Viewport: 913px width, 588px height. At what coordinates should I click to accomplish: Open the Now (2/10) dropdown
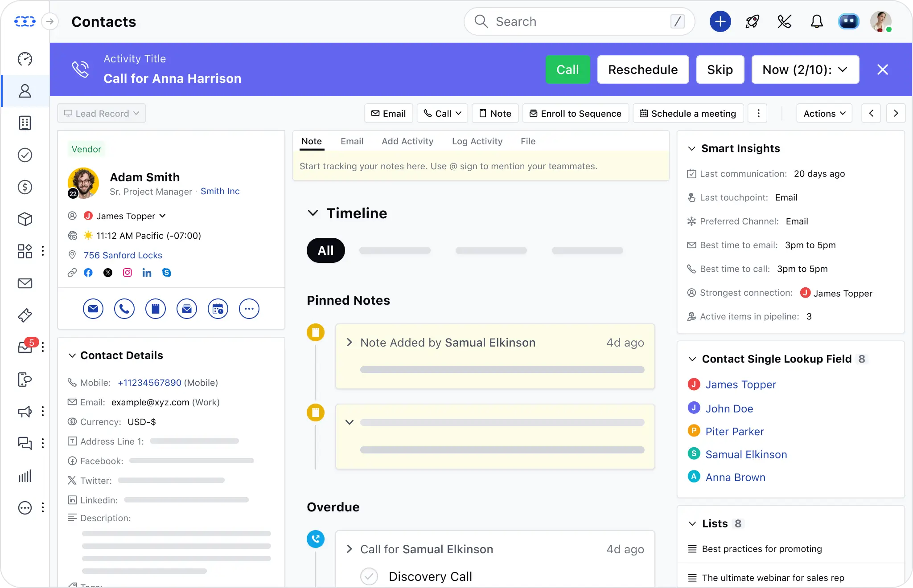(805, 69)
